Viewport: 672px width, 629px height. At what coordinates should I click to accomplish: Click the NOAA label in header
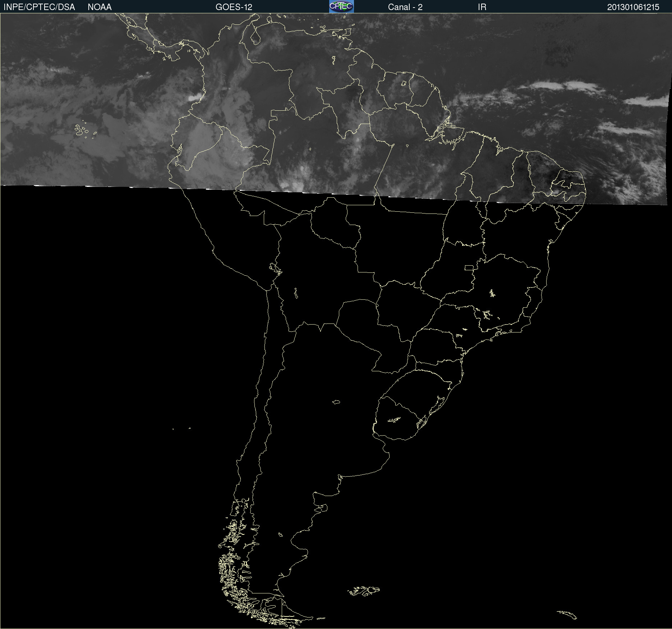click(100, 7)
